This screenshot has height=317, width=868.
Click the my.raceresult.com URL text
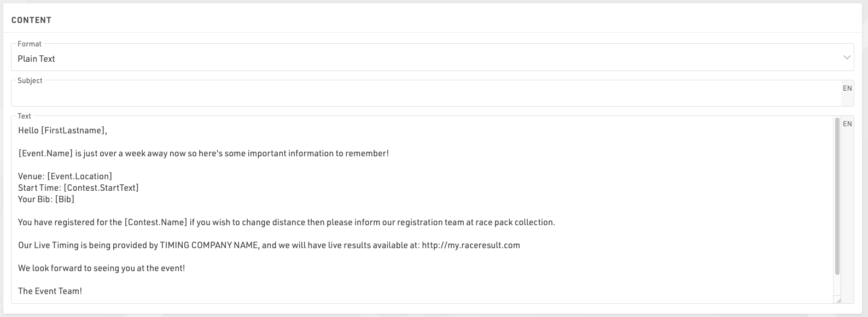(471, 245)
